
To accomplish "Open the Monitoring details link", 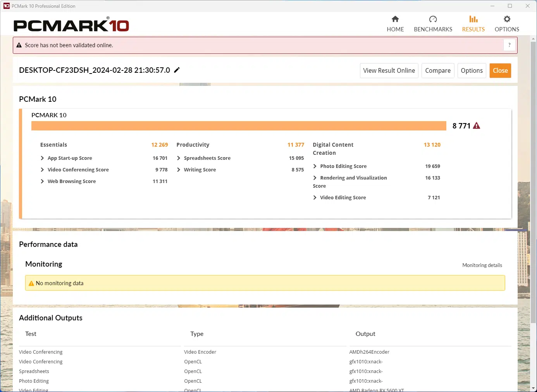I will [482, 265].
